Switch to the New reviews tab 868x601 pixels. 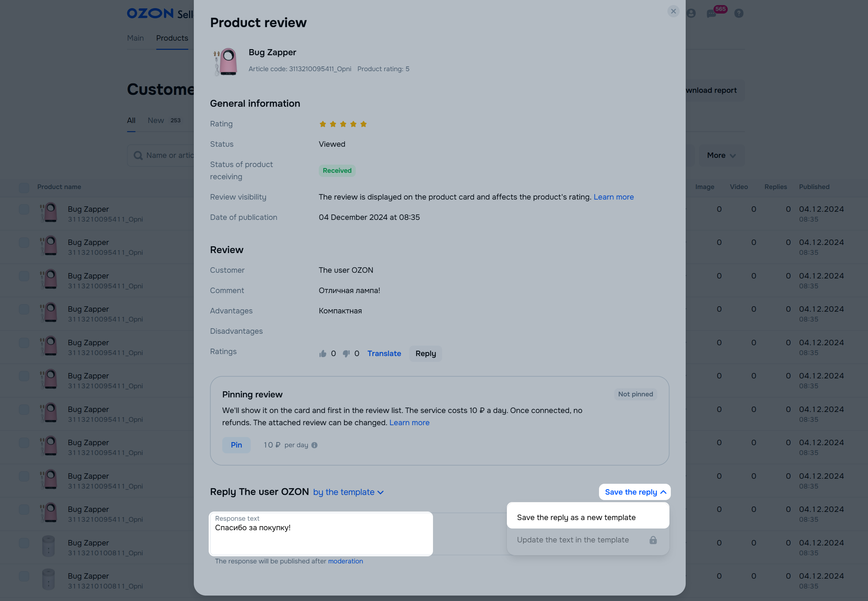156,121
